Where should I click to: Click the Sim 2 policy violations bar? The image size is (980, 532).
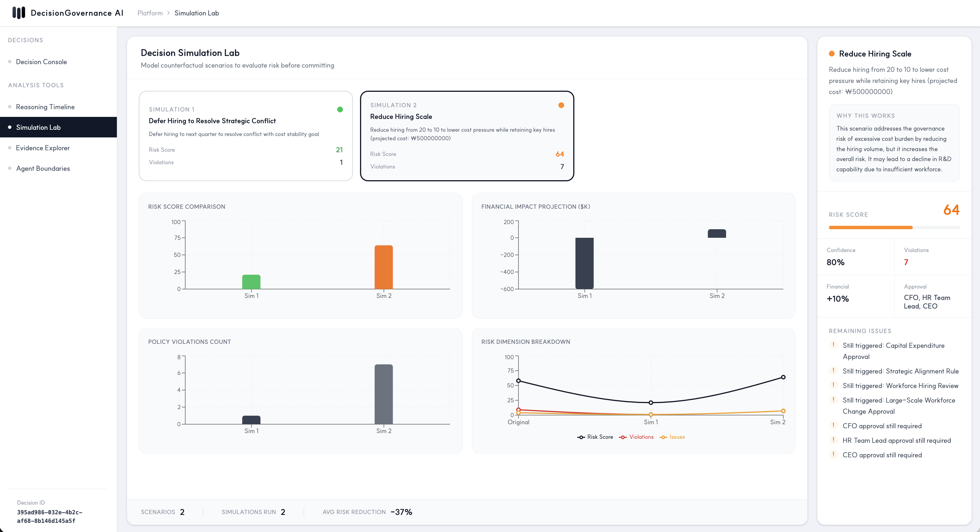coord(383,394)
